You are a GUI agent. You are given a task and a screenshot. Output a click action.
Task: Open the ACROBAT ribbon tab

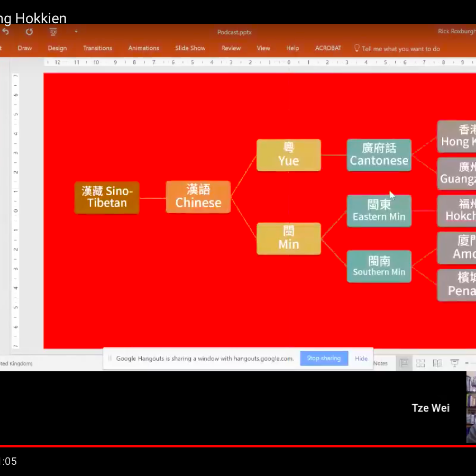(328, 48)
